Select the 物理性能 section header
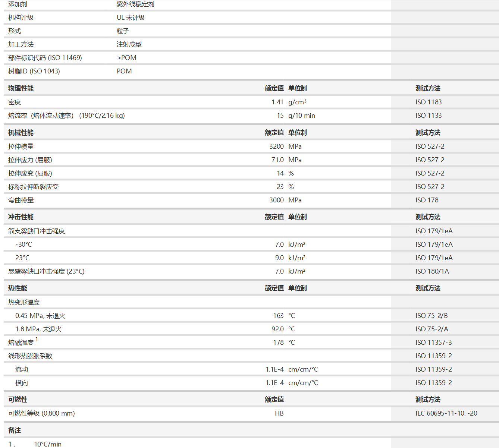The height and width of the screenshot is (448, 499). coord(21,88)
